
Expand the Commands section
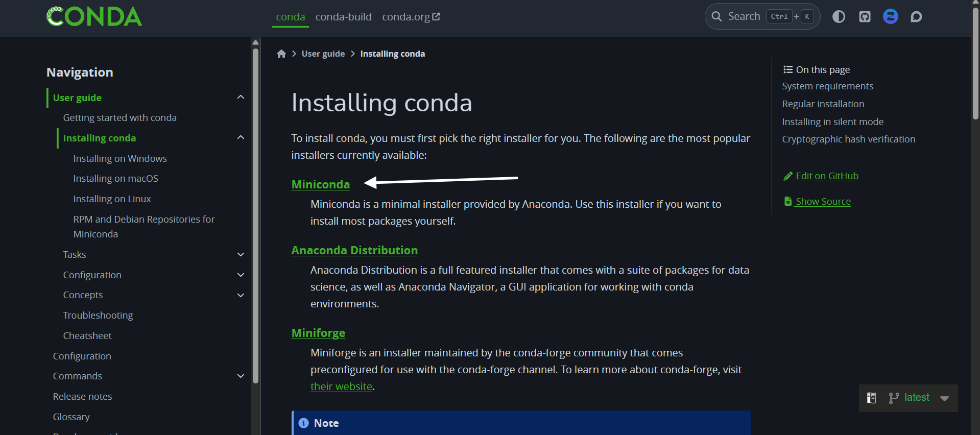pyautogui.click(x=241, y=376)
